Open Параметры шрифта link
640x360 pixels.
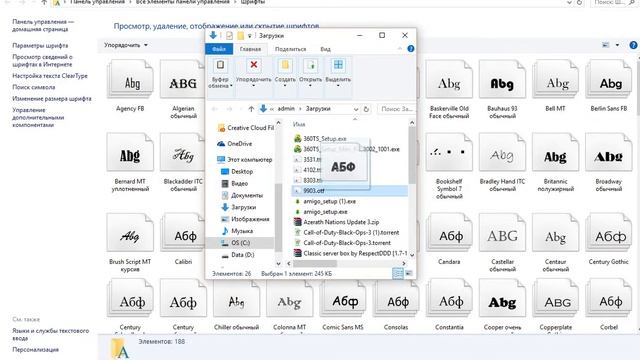(x=40, y=46)
